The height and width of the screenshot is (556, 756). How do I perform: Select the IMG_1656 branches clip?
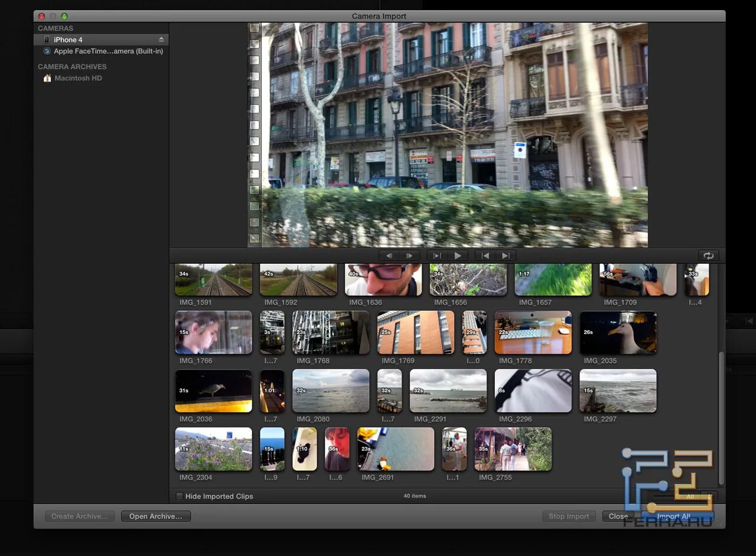coord(468,280)
